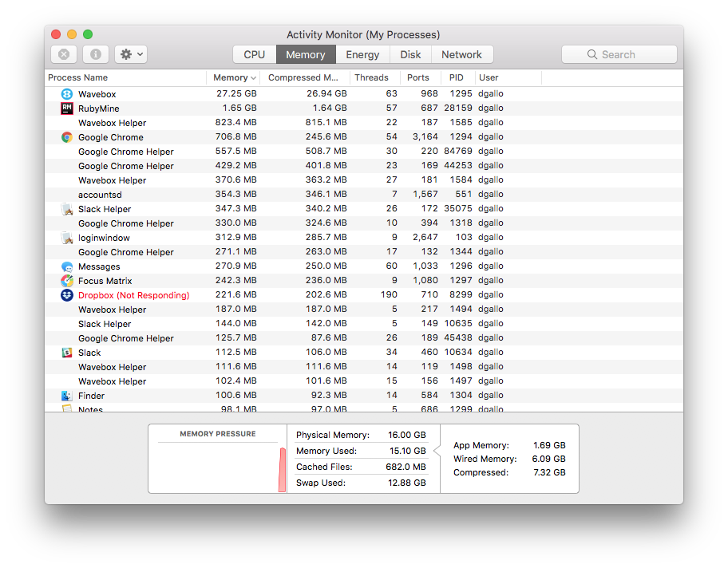Screen dimensions: 728x568
Task: Click the Dropbox (Not Responding) icon
Action: click(67, 295)
